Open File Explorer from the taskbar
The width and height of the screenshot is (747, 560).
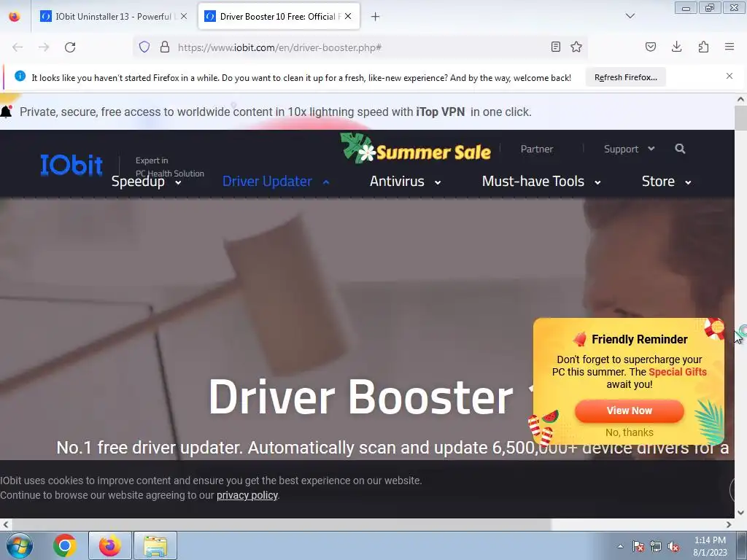(x=155, y=545)
